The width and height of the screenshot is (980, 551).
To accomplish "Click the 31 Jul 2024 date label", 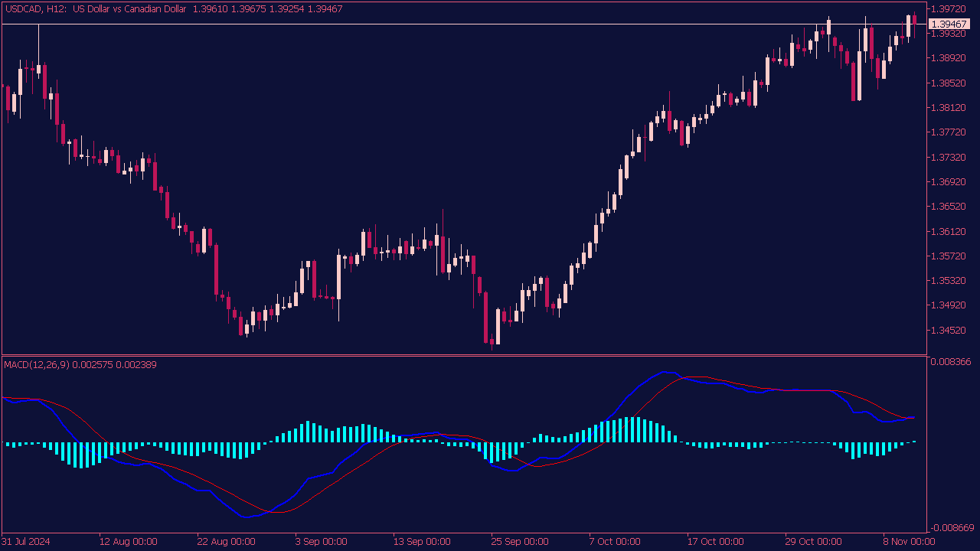I will tap(26, 542).
